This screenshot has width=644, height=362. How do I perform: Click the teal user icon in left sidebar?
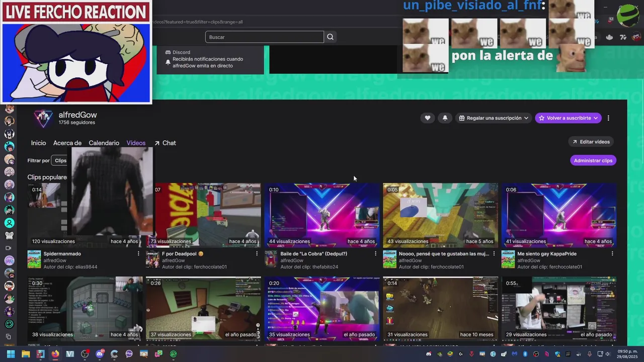(9, 223)
